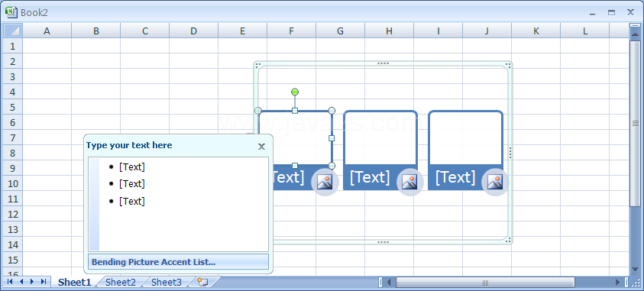Click the Select All corner button
The height and width of the screenshot is (291, 644).
pos(12,31)
